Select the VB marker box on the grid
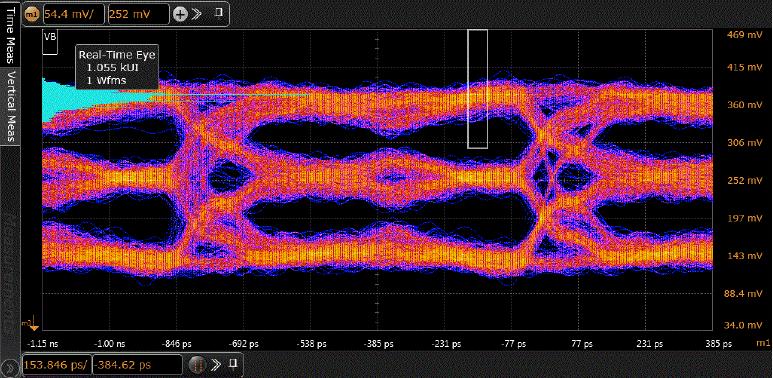The height and width of the screenshot is (378, 773). (x=50, y=42)
